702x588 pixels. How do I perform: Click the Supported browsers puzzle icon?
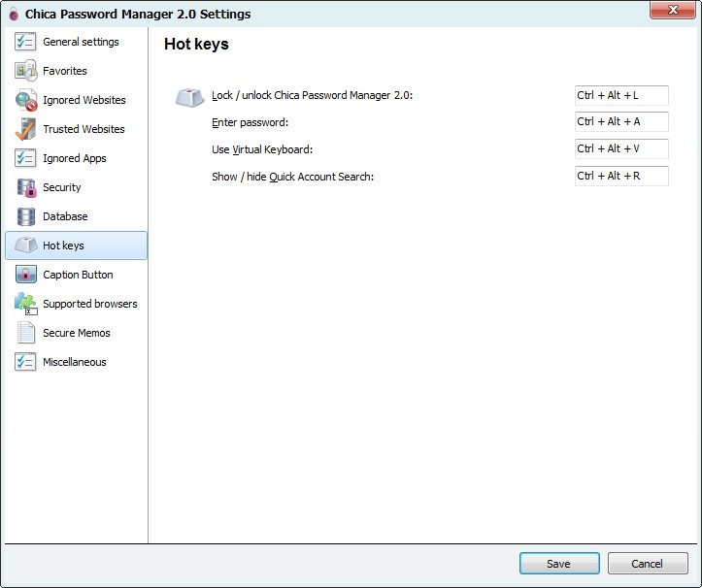[26, 304]
